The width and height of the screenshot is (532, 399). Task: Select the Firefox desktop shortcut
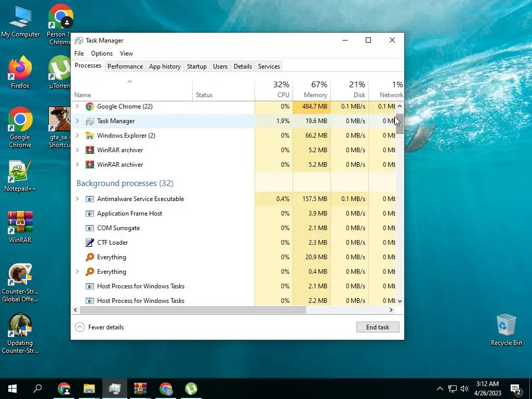pos(20,72)
